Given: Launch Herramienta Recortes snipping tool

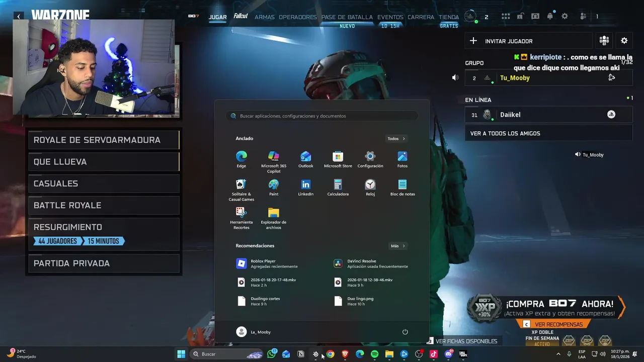Looking at the screenshot, I should (x=241, y=218).
